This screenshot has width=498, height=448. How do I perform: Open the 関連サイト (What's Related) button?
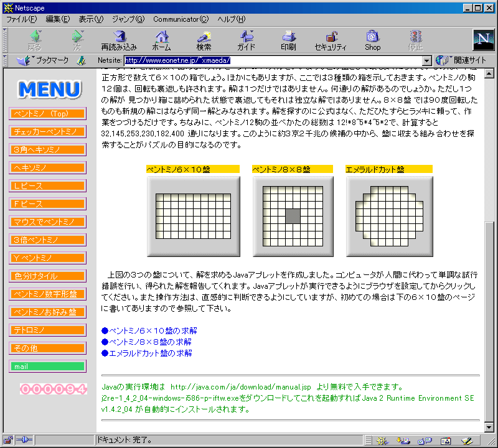(461, 60)
